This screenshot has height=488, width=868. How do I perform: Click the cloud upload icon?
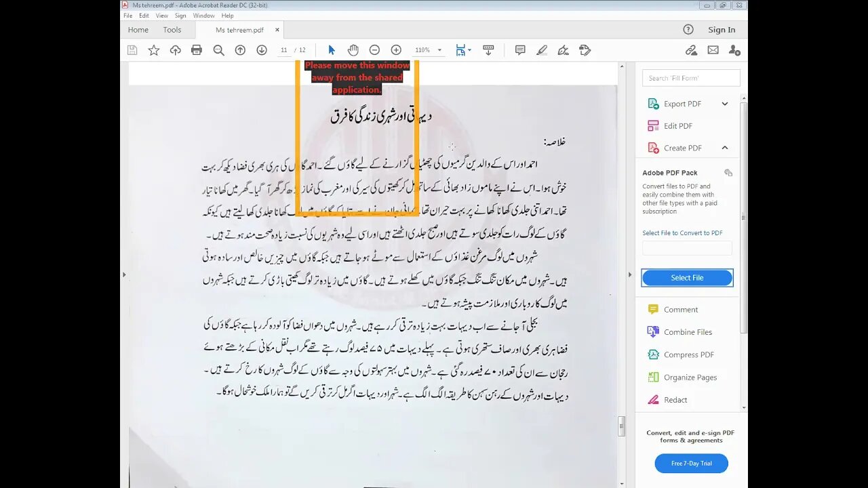[175, 50]
